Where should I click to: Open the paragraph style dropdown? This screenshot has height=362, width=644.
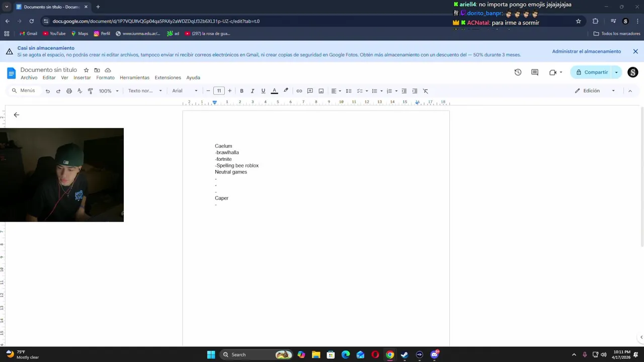point(145,91)
